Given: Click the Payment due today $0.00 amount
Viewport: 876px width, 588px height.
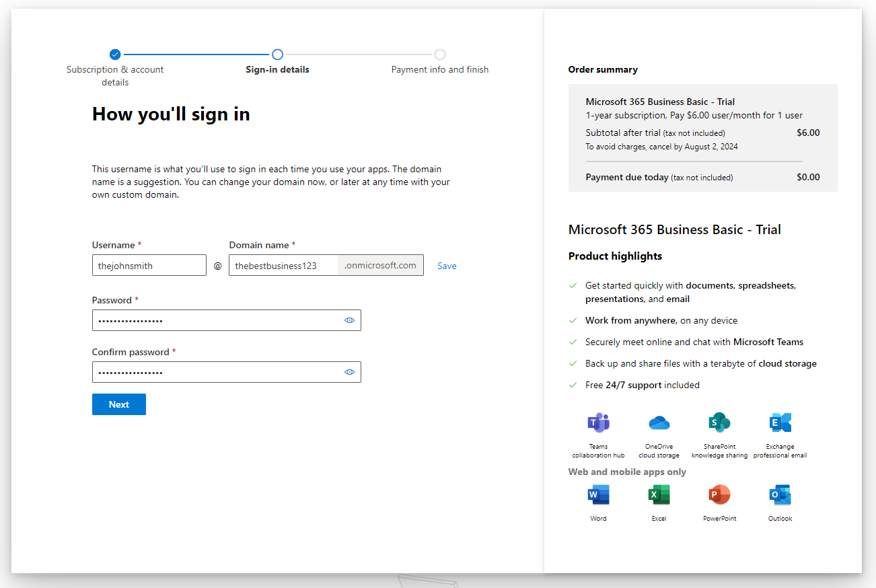Looking at the screenshot, I should pos(808,177).
